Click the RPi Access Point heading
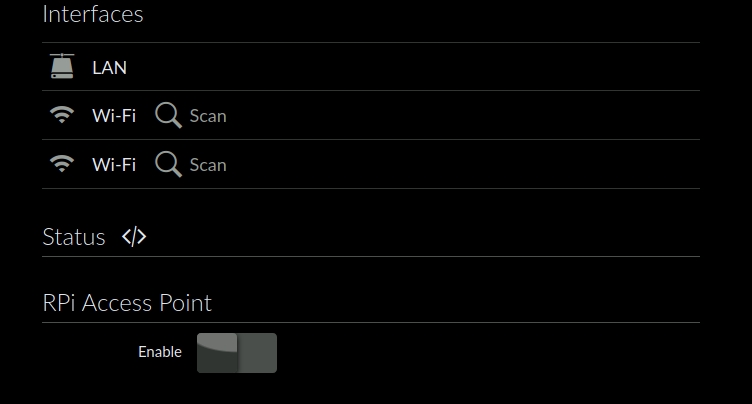The height and width of the screenshot is (404, 752). coord(127,303)
